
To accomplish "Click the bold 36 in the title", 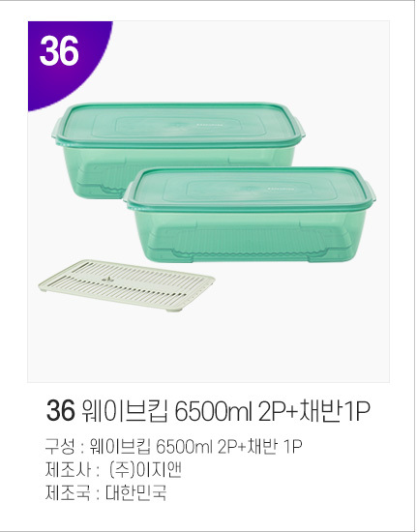I will 60,411.
